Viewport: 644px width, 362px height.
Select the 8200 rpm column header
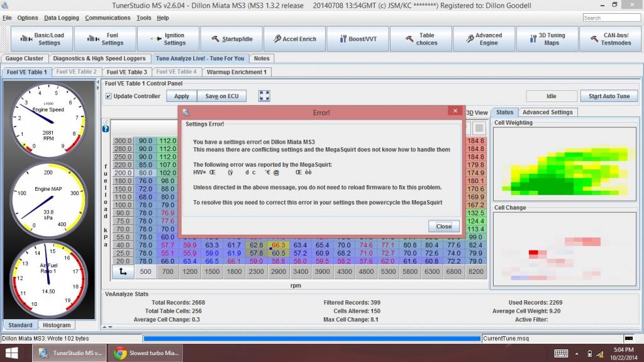[476, 271]
